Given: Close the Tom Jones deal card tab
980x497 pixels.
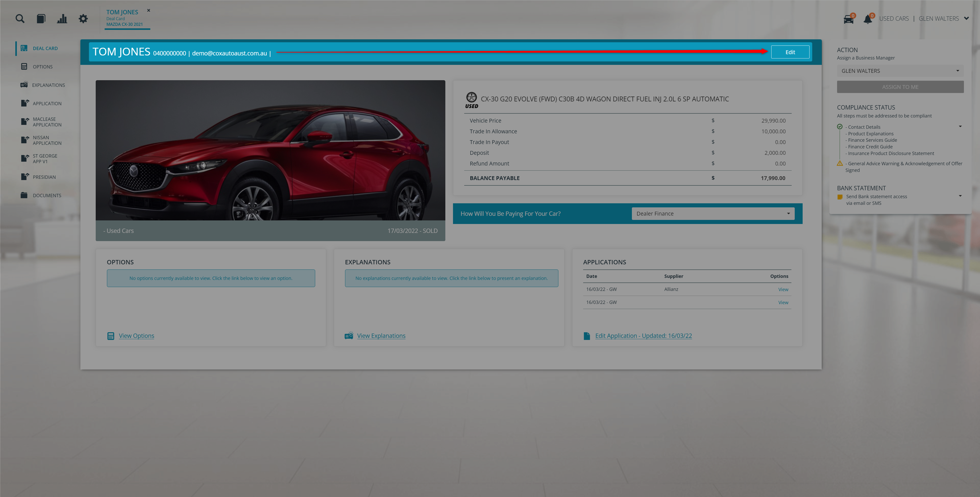Looking at the screenshot, I should click(x=149, y=10).
